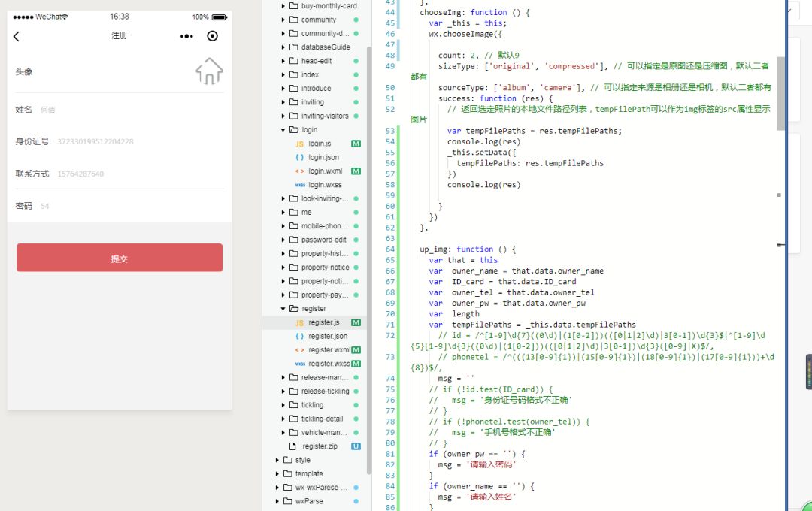Click the code editor vertical scrollbar thumb
812x511 pixels.
[780, 93]
